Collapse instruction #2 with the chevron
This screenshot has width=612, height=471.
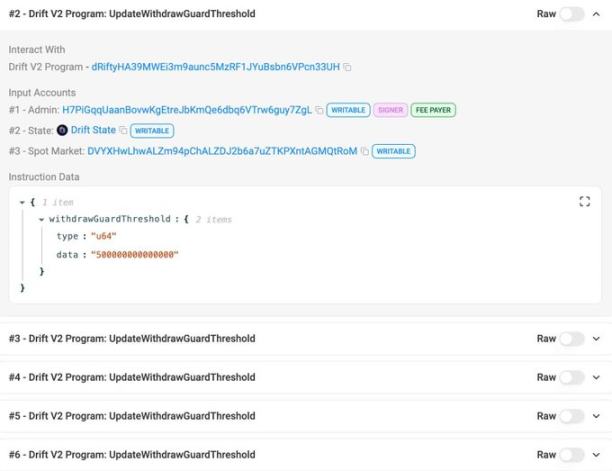(x=597, y=14)
